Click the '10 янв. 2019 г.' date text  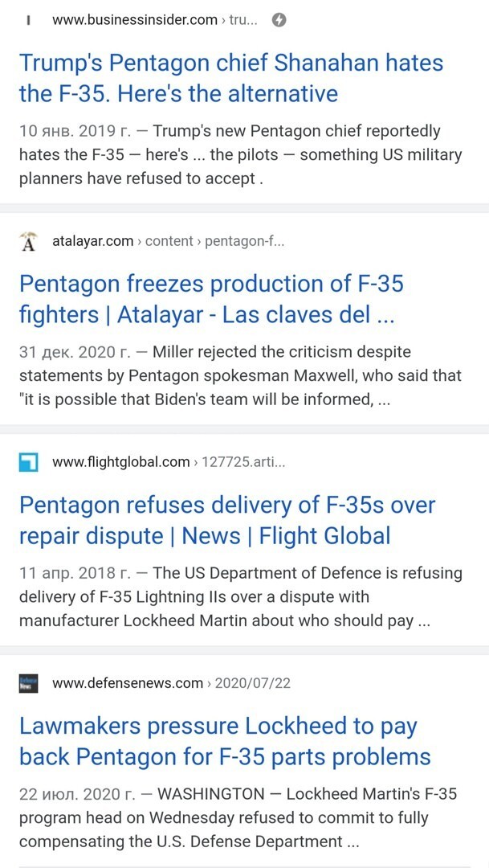point(75,132)
